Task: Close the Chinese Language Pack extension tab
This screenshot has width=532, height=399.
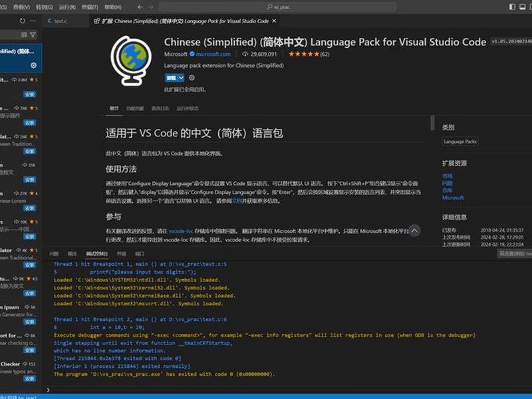Action: 274,21
